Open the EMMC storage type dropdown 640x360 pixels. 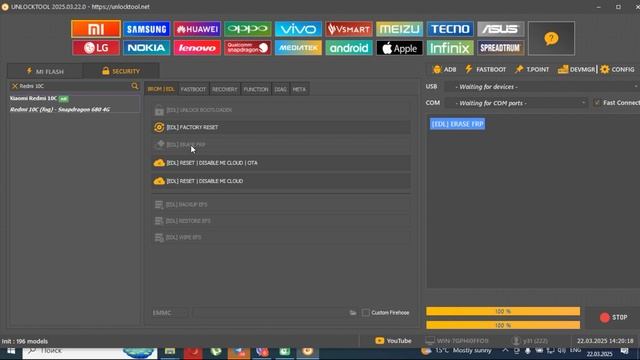coord(170,313)
